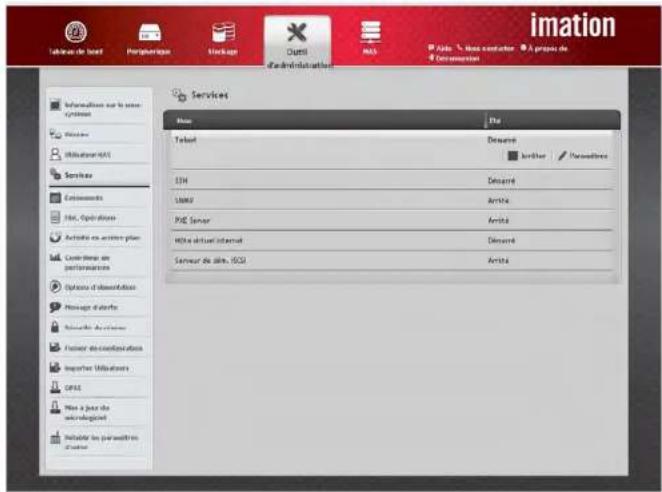Click Arrêté status of SNMP
This screenshot has width=662, height=492.
pyautogui.click(x=498, y=201)
